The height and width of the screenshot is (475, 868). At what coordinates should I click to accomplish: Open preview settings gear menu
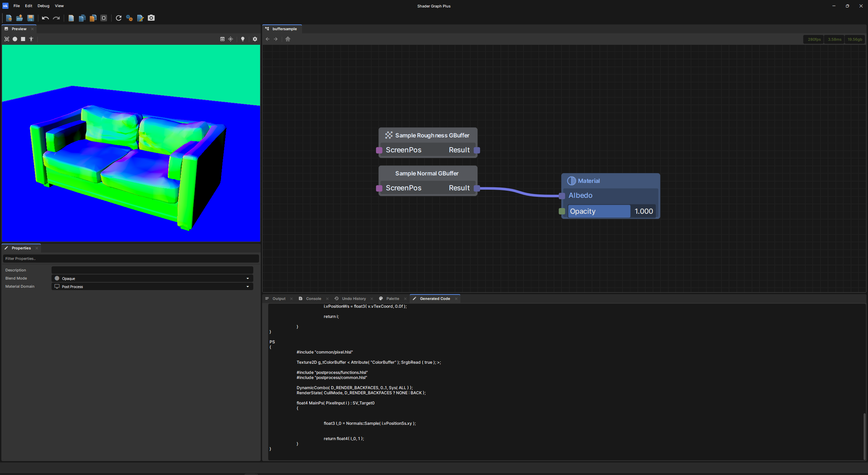point(255,39)
